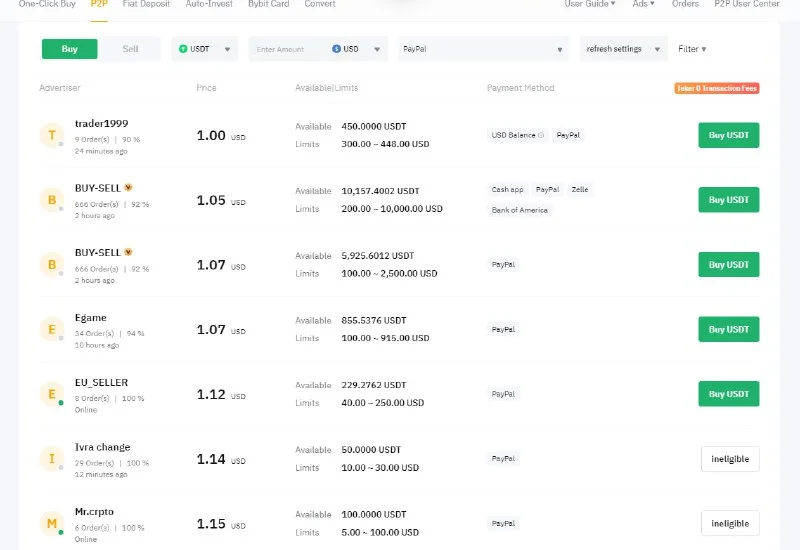800x550 pixels.
Task: Click Buy USDT for trader1999's offer
Action: tap(728, 135)
